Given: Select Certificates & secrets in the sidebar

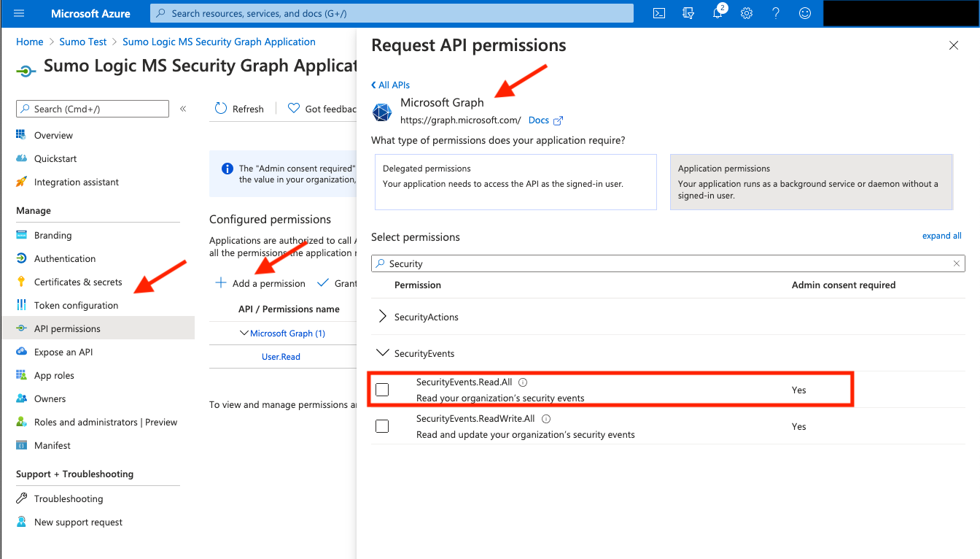Looking at the screenshot, I should 75,281.
